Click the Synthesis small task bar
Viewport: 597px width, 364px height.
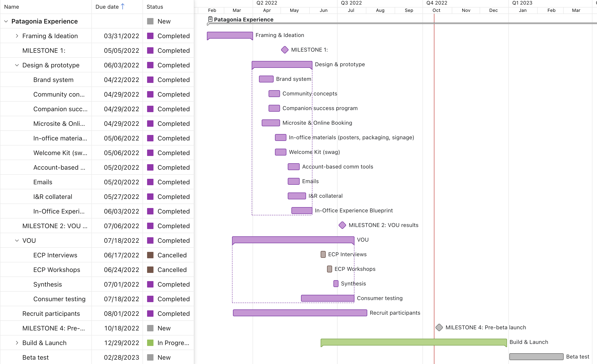pyautogui.click(x=335, y=284)
